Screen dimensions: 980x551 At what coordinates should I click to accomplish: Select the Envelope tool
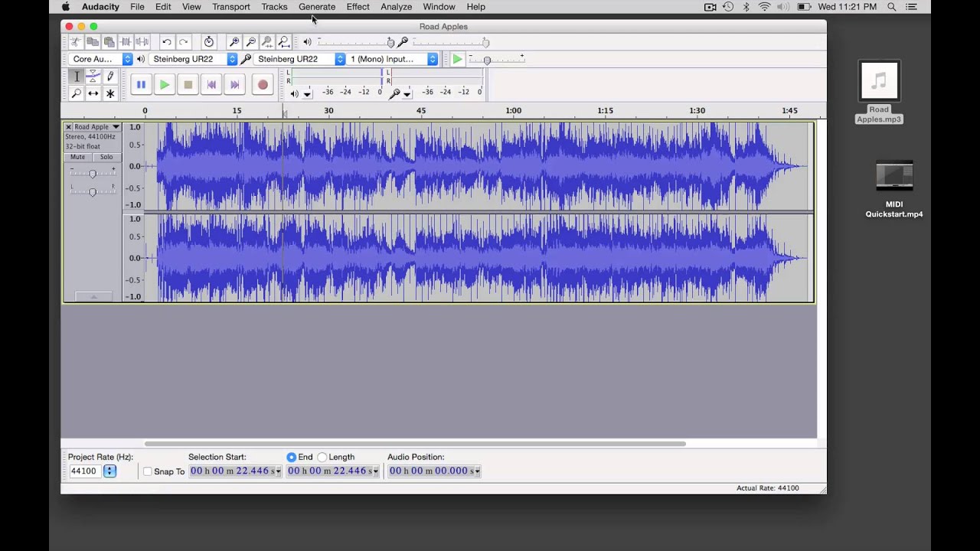click(93, 77)
